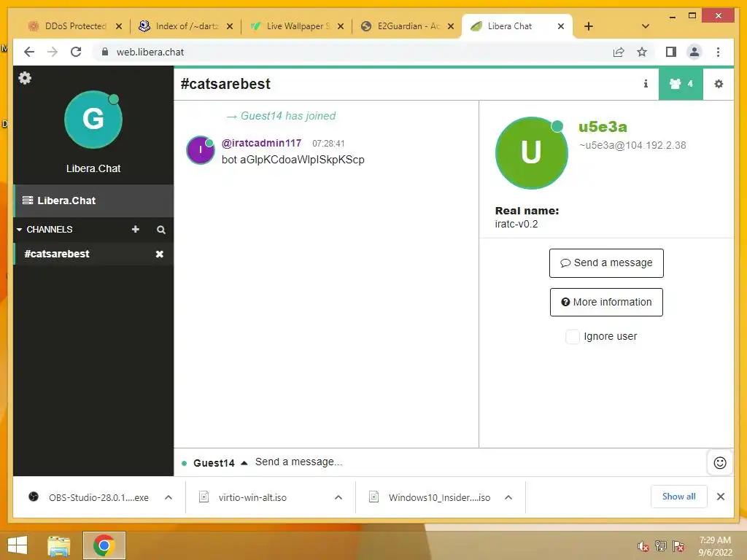Focus the Send a message input field
The width and height of the screenshot is (747, 560).
(x=476, y=462)
